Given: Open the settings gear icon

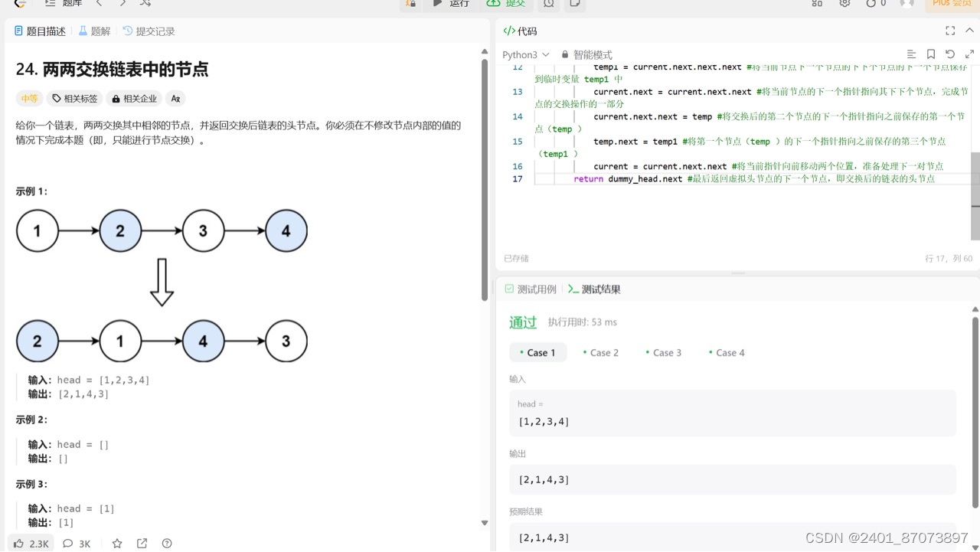Looking at the screenshot, I should coord(844,3).
